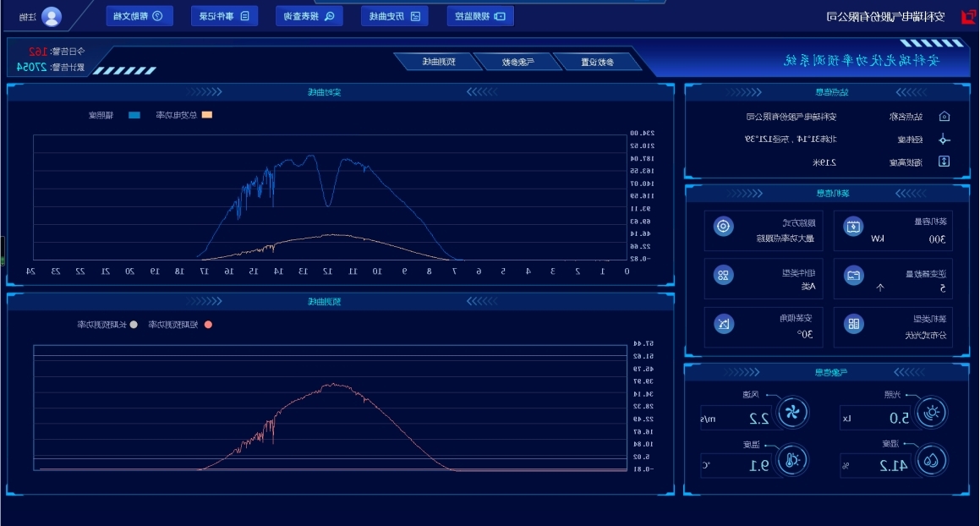This screenshot has width=980, height=526.
Task: Click the 逆变器数量 inverter icon
Action: coord(854,276)
